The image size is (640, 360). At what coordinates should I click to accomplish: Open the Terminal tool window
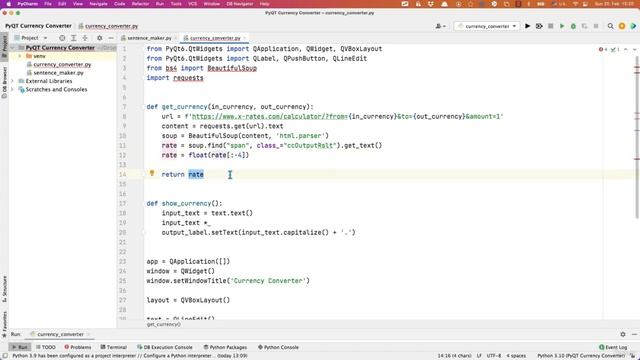point(113,347)
